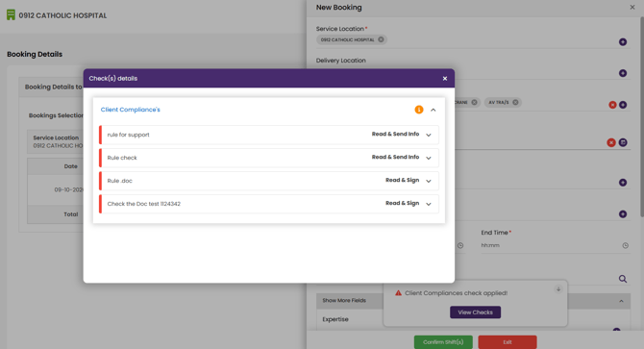Expand 'Check the Doc test 1124342' chevron
The height and width of the screenshot is (349, 644).
429,204
